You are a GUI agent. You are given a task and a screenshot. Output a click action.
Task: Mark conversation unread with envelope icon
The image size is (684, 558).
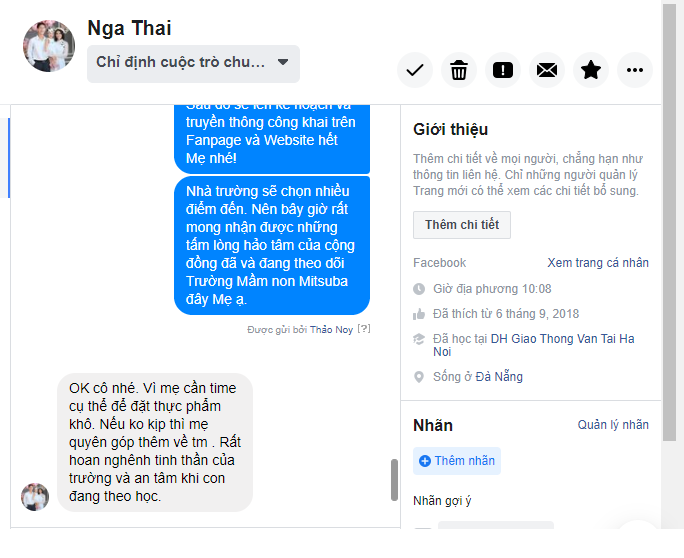point(547,70)
